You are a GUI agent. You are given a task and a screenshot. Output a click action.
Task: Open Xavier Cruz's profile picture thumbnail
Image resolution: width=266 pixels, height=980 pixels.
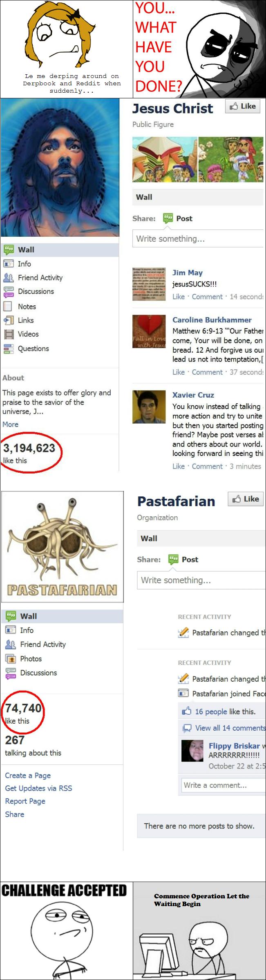pos(149,407)
